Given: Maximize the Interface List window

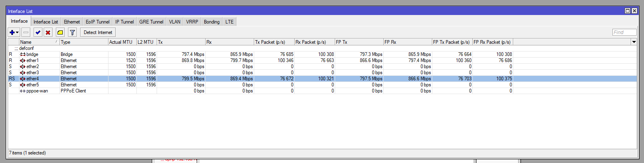Looking at the screenshot, I should [627, 11].
